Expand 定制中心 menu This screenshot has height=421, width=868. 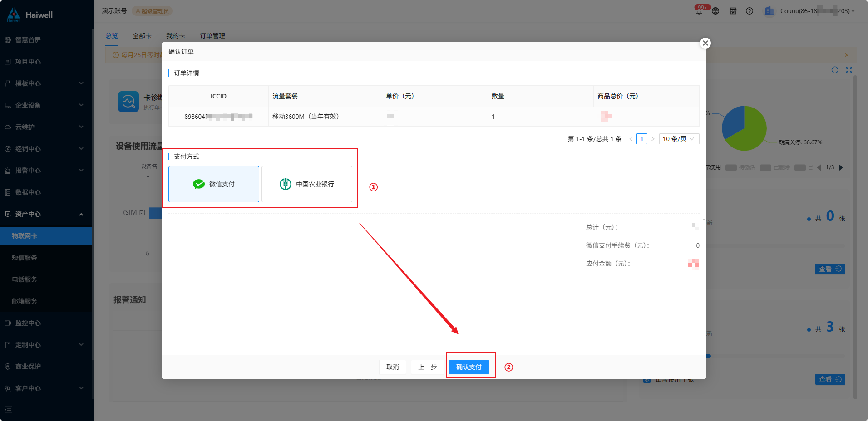point(46,345)
